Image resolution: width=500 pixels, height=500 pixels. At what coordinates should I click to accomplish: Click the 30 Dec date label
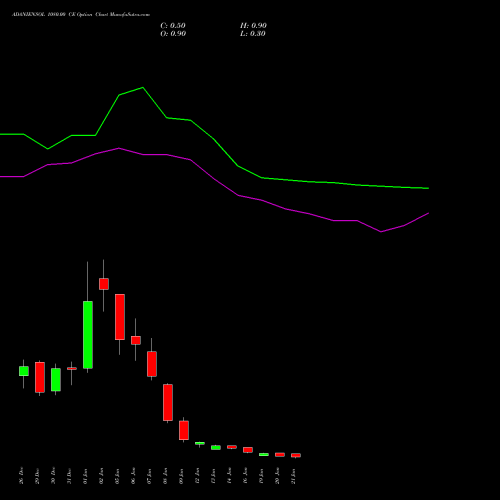click(x=53, y=476)
